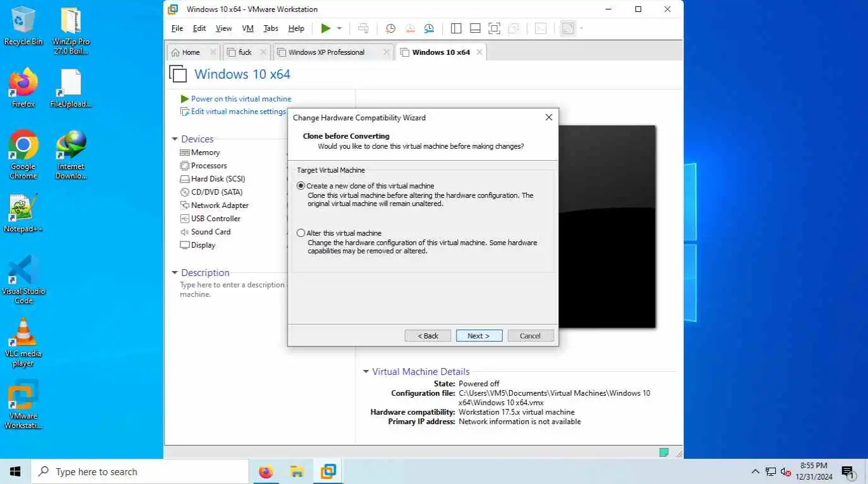Show hidden system tray icons
868x484 pixels.
pyautogui.click(x=755, y=471)
